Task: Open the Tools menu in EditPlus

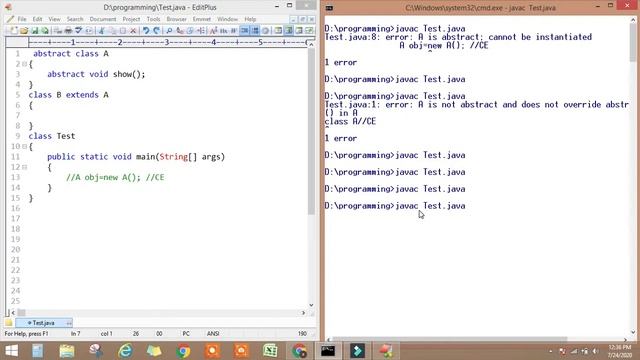Action: click(x=153, y=19)
